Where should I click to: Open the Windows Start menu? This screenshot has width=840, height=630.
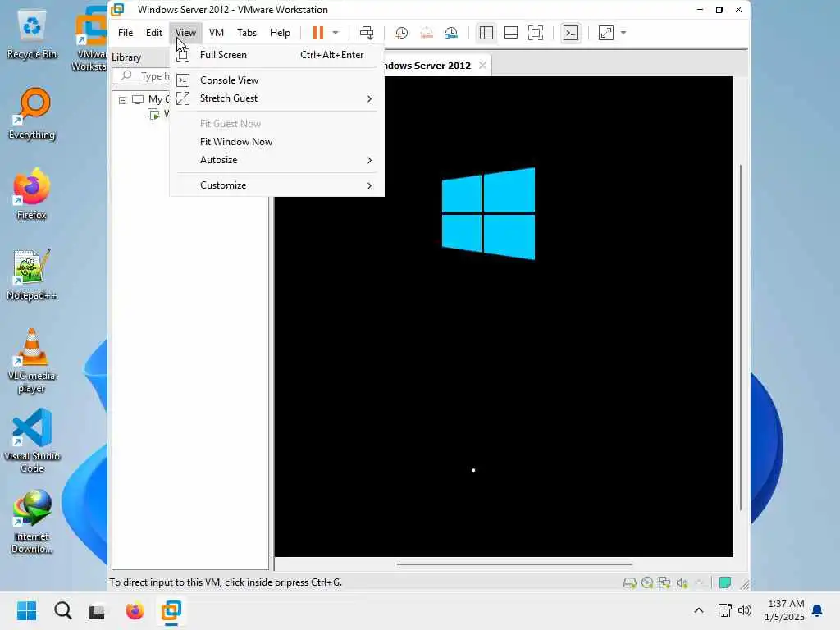coord(27,610)
